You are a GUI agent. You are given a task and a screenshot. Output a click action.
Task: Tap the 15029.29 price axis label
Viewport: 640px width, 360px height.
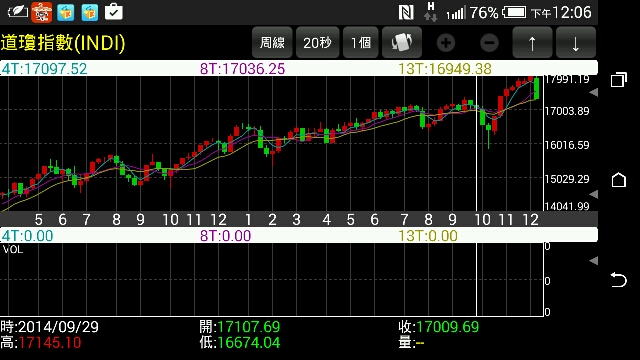(x=567, y=179)
